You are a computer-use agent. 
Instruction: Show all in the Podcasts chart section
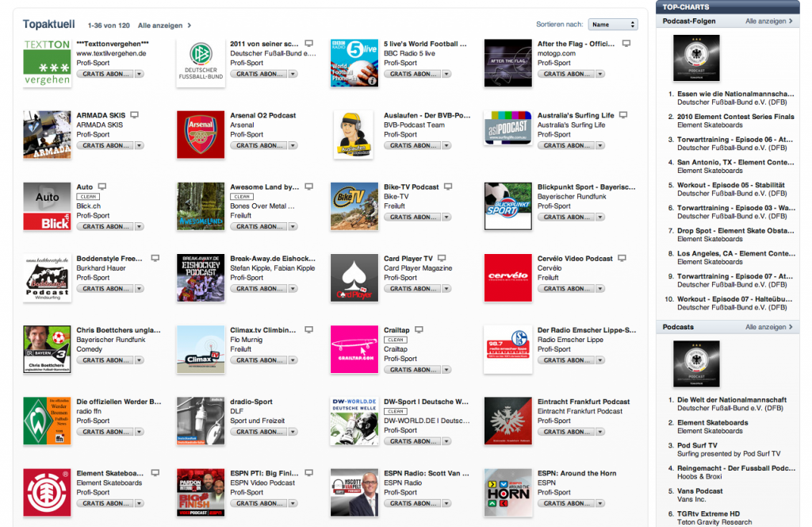click(768, 327)
